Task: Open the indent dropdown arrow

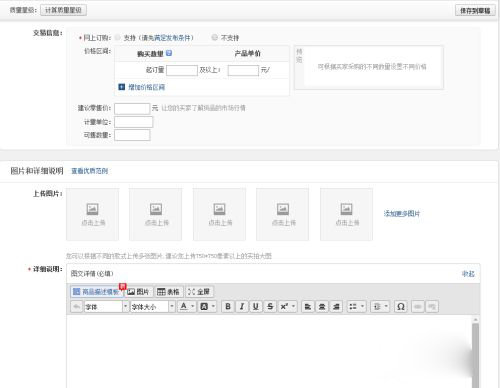Action: pos(386,307)
